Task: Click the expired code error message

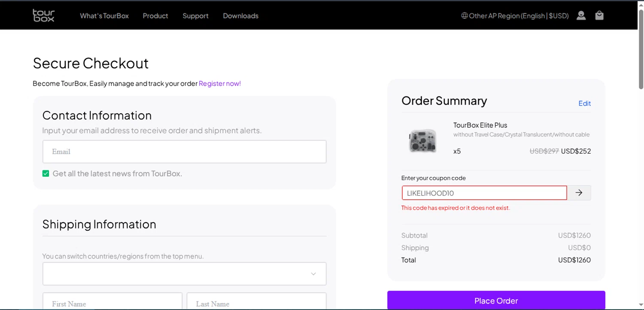Action: coord(456,208)
